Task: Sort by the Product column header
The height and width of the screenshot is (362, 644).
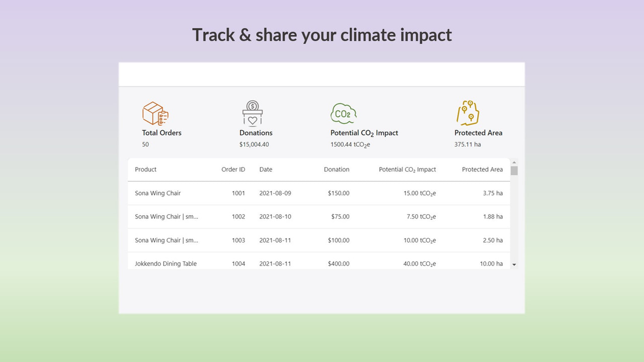Action: point(145,169)
